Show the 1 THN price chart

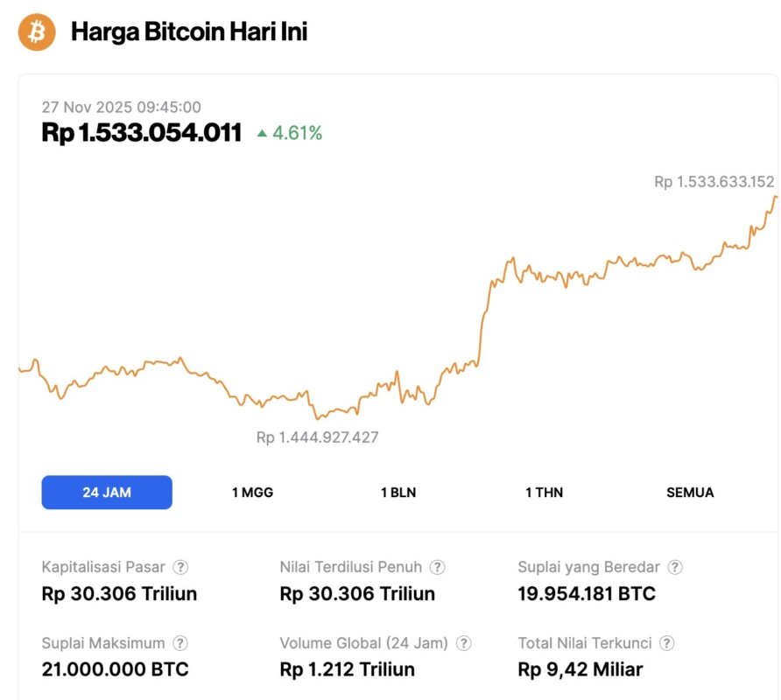pos(544,492)
